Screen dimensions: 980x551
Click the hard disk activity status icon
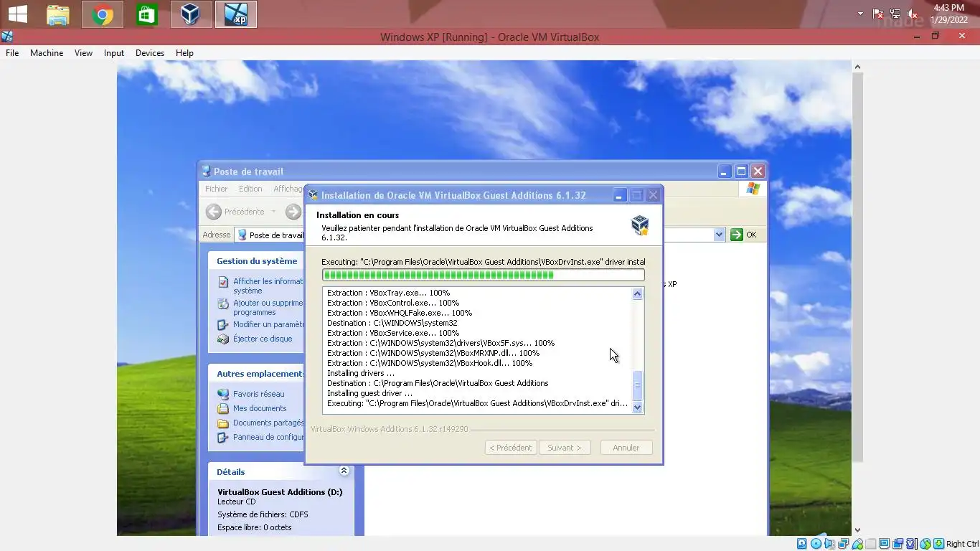point(802,544)
